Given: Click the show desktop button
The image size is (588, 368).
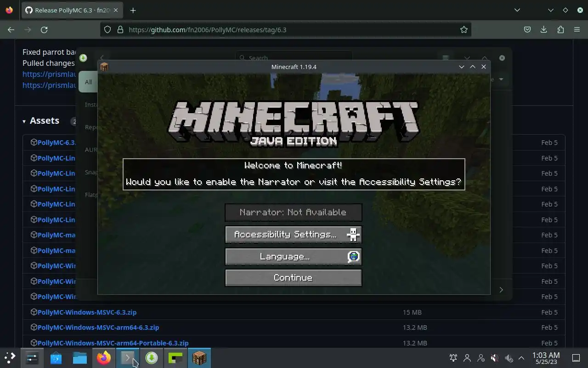Looking at the screenshot, I should coord(576,358).
